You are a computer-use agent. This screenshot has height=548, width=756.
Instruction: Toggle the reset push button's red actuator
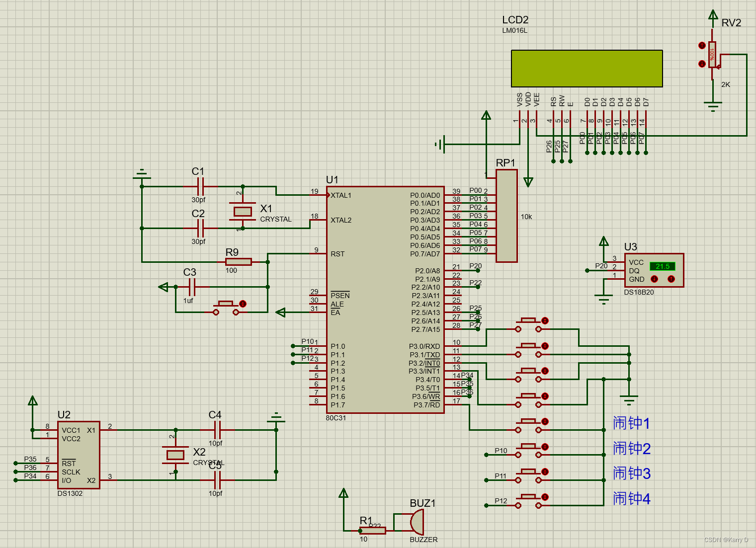243,304
